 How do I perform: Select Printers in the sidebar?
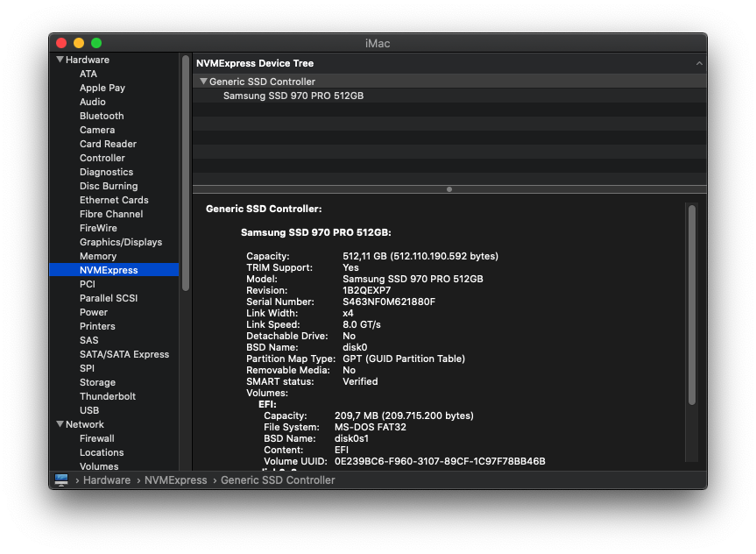click(x=97, y=326)
